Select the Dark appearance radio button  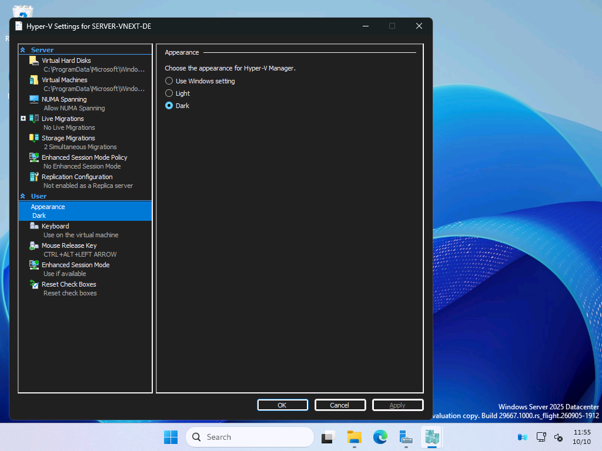tap(169, 106)
